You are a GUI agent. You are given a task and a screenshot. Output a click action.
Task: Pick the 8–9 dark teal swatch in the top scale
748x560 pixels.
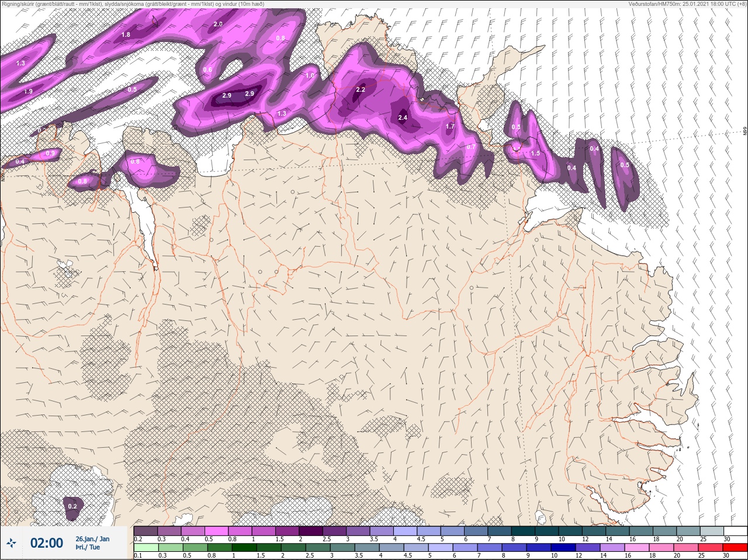coord(523,531)
